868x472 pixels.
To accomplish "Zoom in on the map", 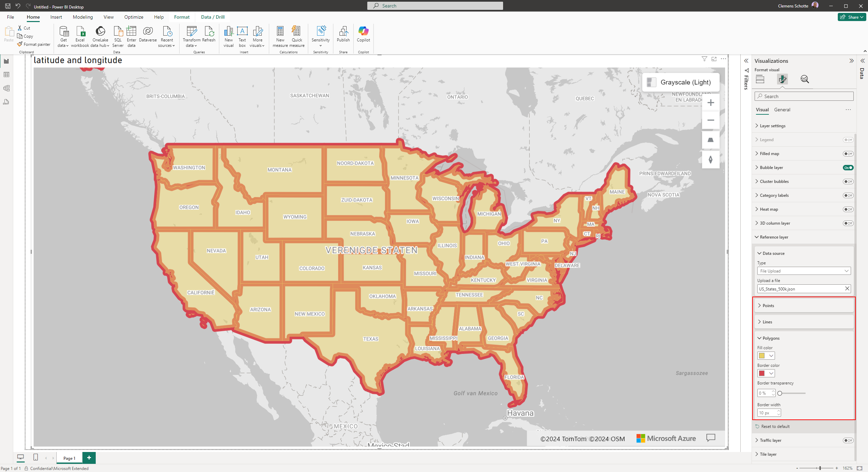I will tap(710, 103).
